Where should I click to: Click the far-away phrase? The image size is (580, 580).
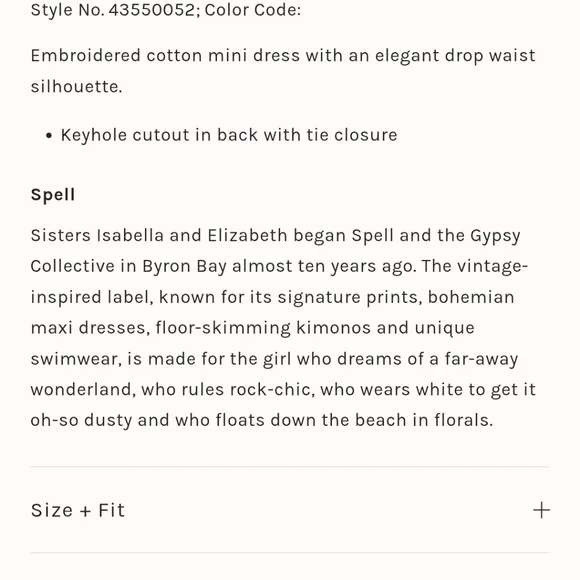click(x=481, y=359)
